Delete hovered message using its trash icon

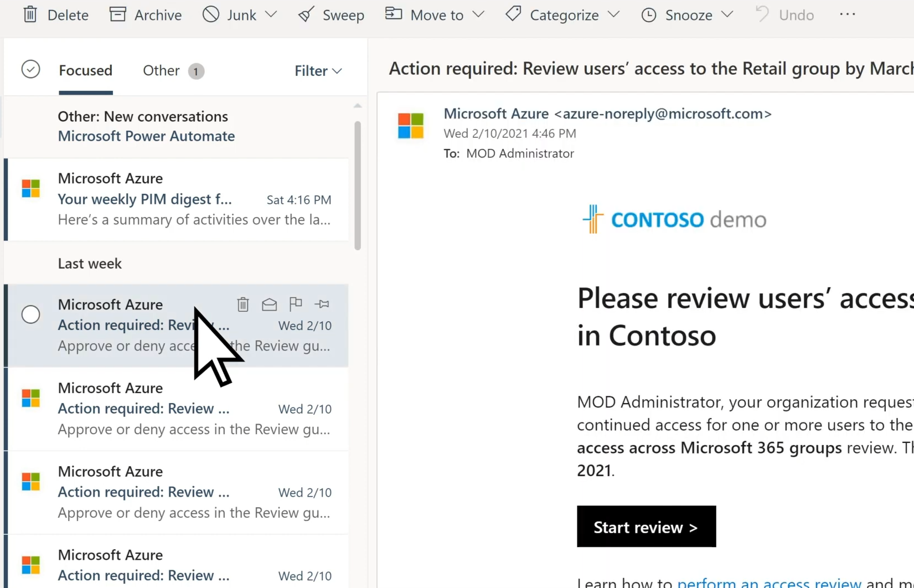243,304
